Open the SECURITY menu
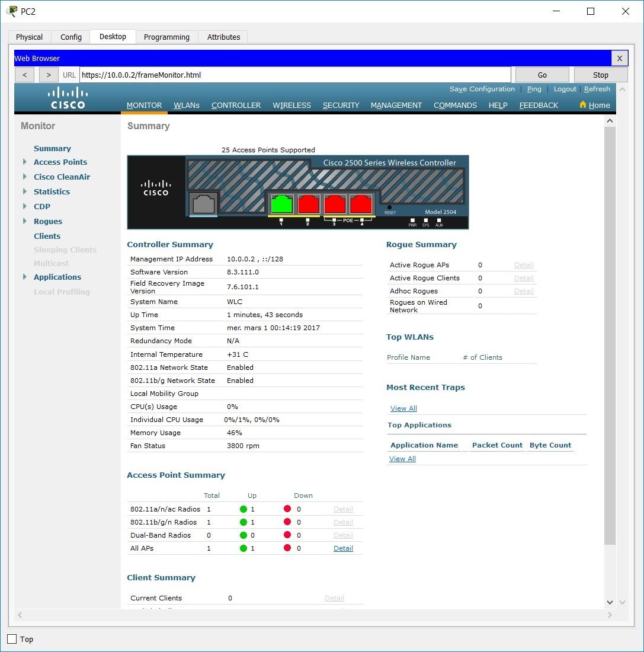Image resolution: width=644 pixels, height=652 pixels. point(341,105)
